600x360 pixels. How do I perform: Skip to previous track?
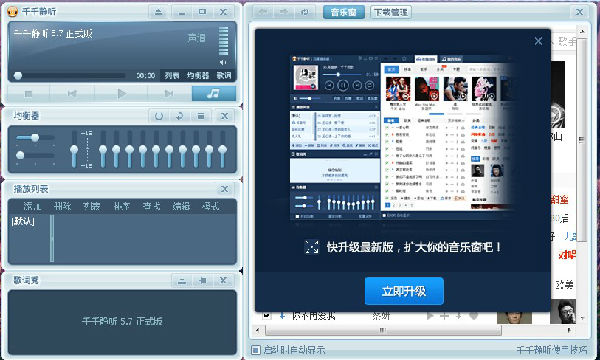point(72,93)
